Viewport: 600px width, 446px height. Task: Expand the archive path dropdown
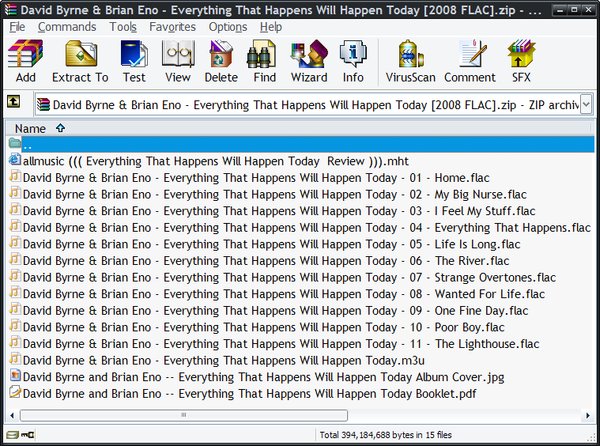(586, 104)
